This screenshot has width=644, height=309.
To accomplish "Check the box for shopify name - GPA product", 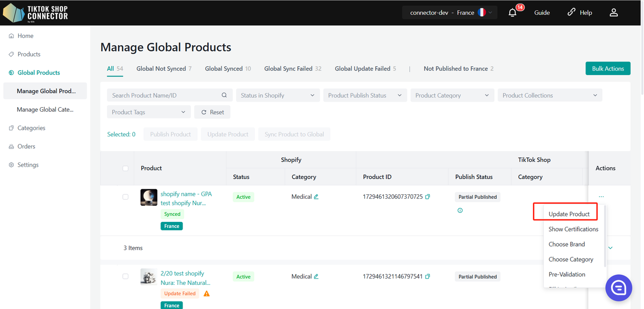I will click(125, 197).
